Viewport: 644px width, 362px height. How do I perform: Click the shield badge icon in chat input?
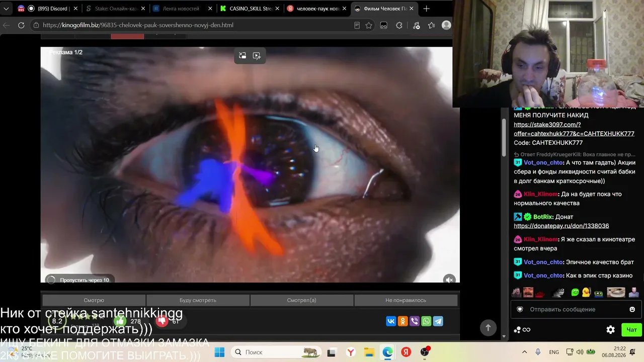coord(520,309)
